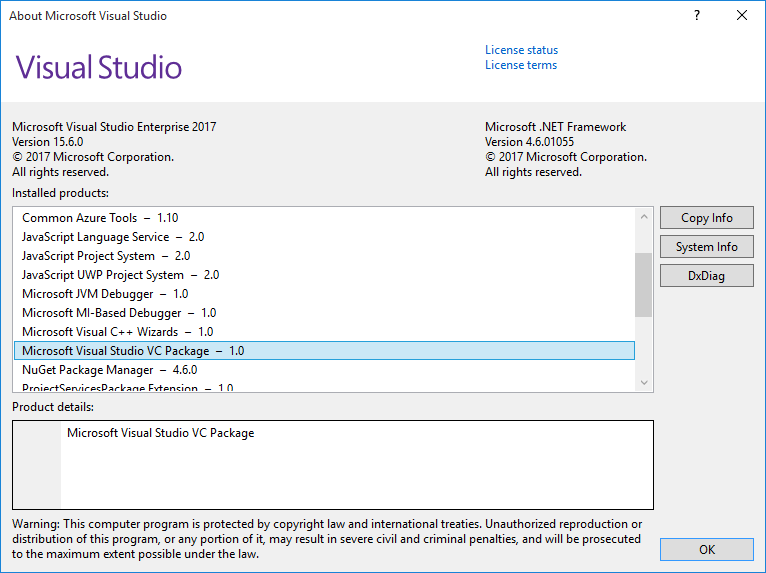
Task: Launch DxDiag from the dialog
Action: 706,276
